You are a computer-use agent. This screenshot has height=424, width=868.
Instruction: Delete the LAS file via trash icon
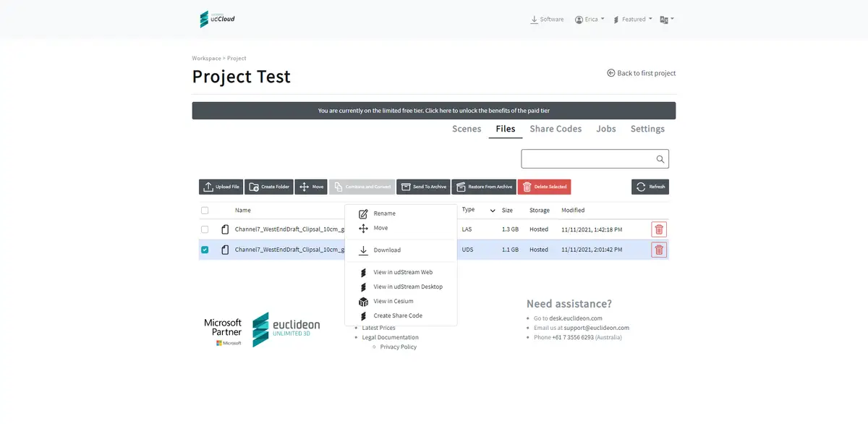coord(659,229)
